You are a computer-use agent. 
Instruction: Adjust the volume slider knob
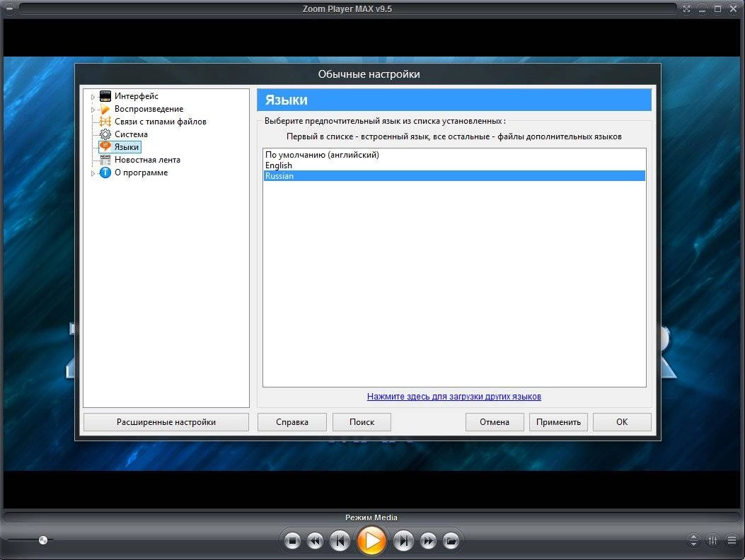coord(42,540)
